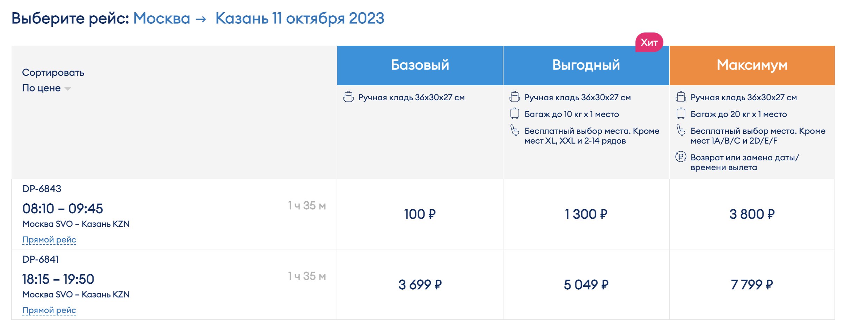
Task: Open 'Прямой рейс' link for flight DP-6841
Action: coord(49,310)
